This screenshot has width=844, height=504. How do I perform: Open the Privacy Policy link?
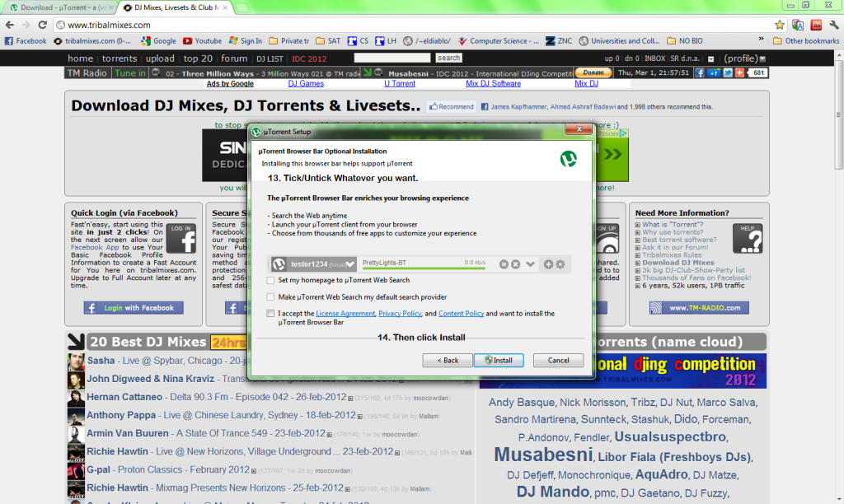[400, 314]
